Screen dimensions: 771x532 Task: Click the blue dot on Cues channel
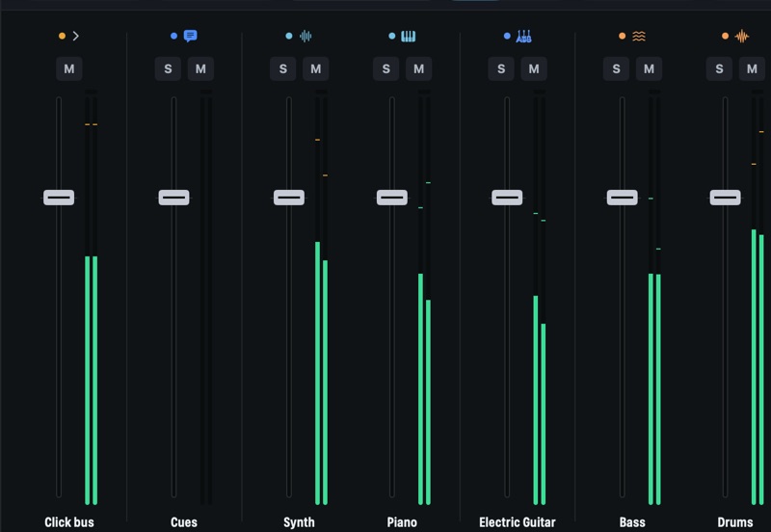pos(173,36)
